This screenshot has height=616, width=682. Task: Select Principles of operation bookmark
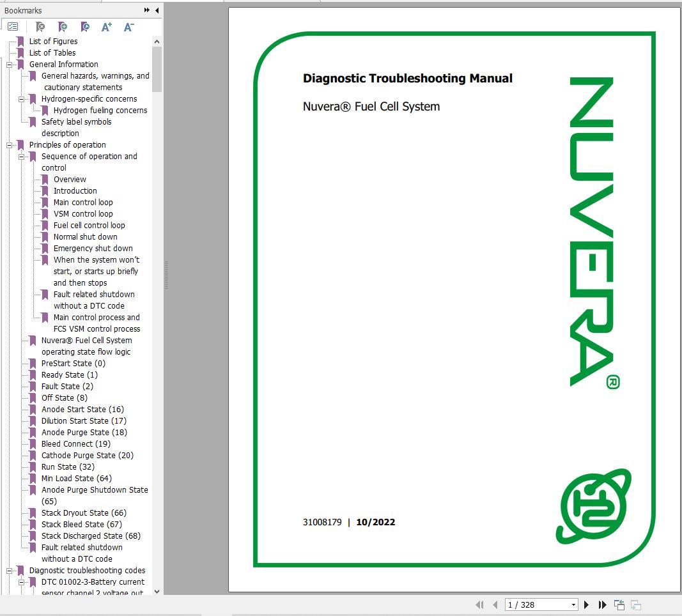point(67,145)
